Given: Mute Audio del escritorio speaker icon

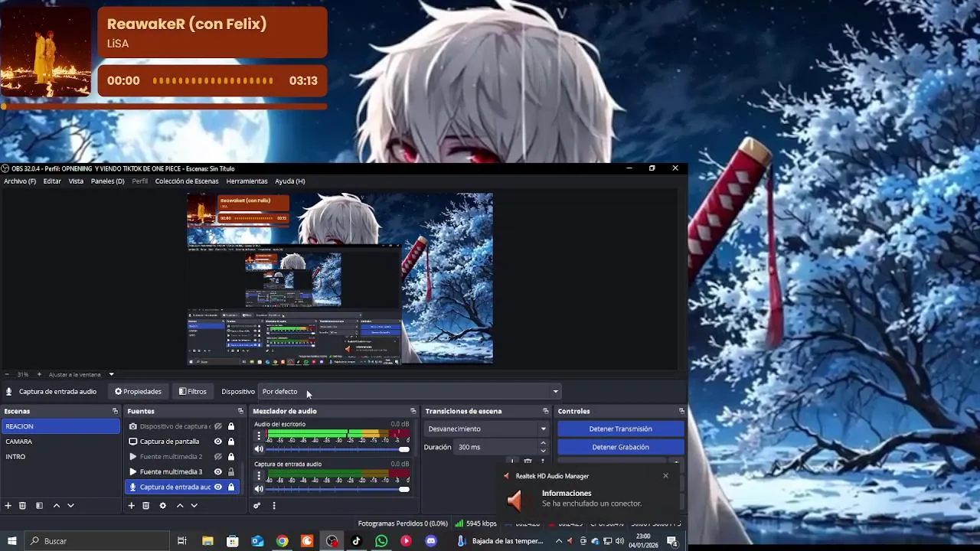Looking at the screenshot, I should coord(259,449).
